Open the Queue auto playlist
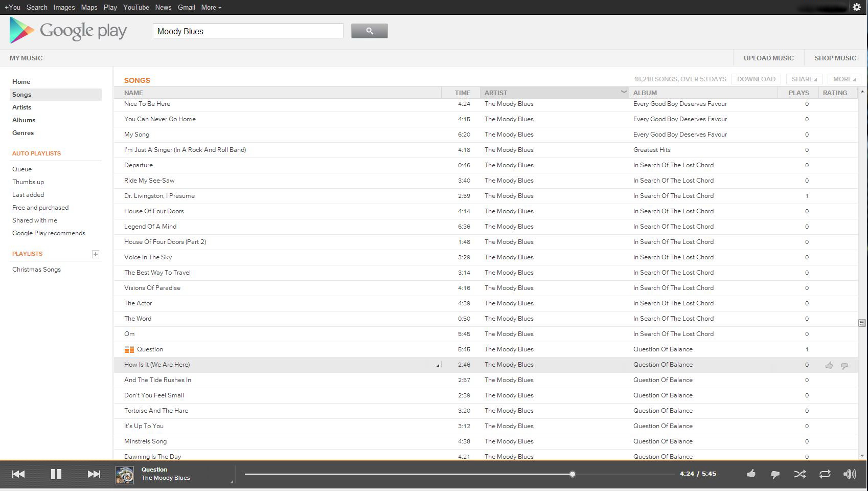Screen dimensions: 868x491 point(22,169)
